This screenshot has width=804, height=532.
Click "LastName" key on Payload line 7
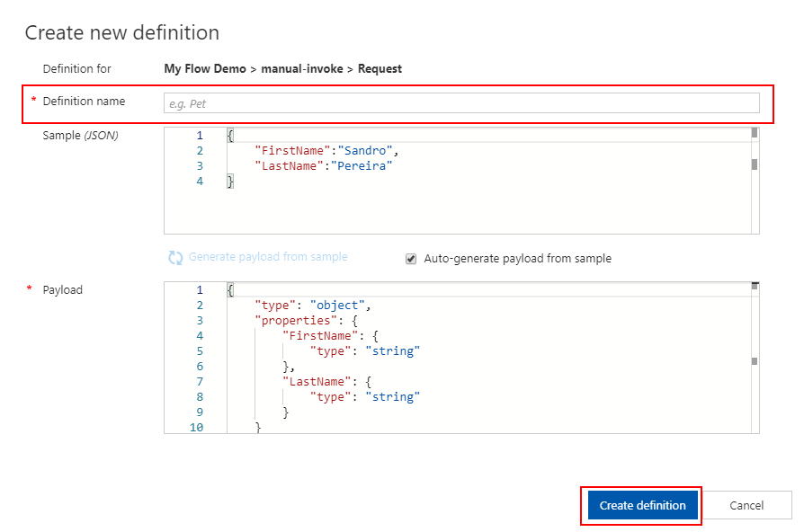(315, 382)
